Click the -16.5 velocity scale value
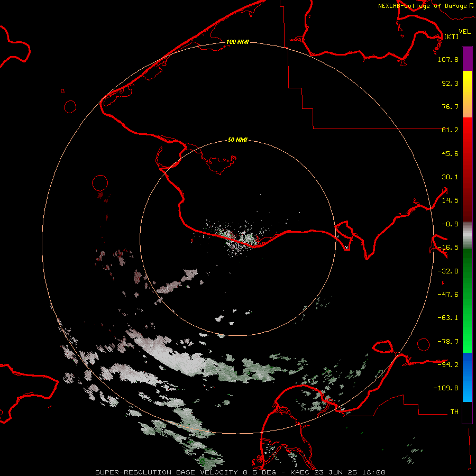The image size is (476, 476). tap(448, 248)
